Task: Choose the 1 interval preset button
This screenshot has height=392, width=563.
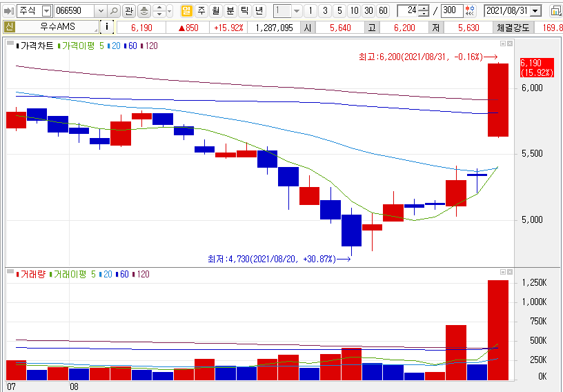Action: [x=310, y=11]
